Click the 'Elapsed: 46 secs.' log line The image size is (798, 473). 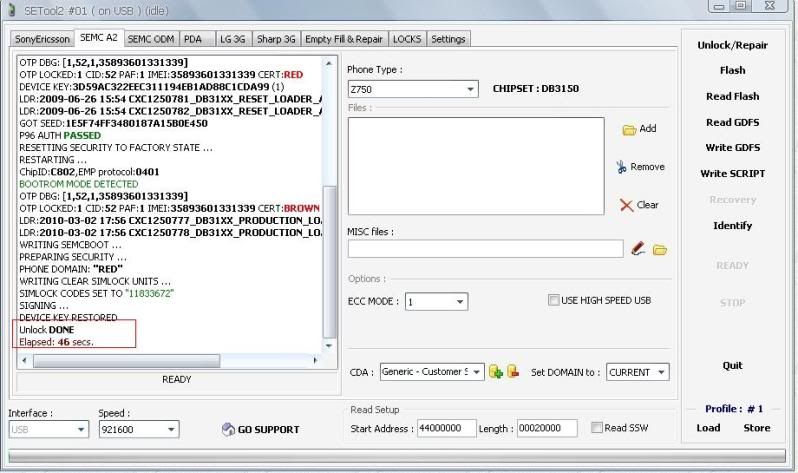click(56, 342)
